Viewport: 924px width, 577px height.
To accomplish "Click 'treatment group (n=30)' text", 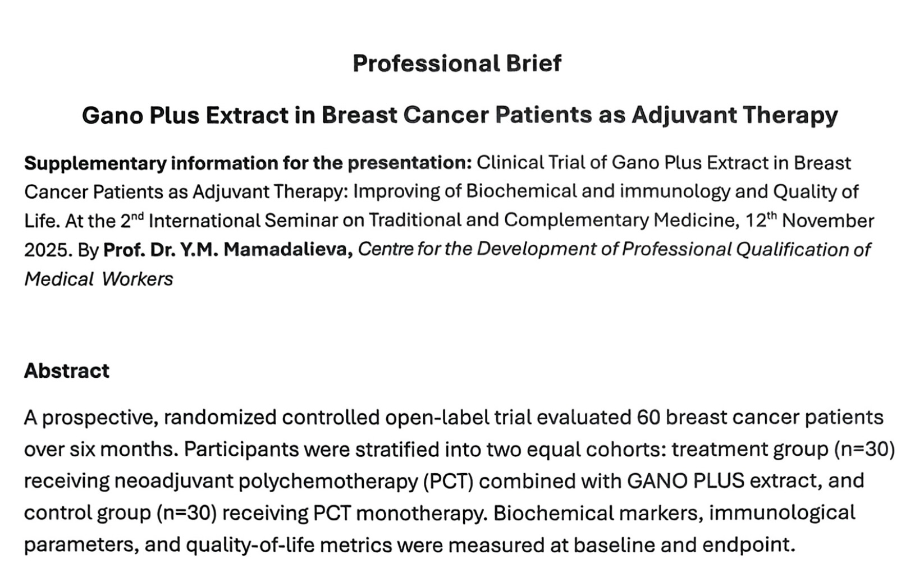I will pos(783,450).
